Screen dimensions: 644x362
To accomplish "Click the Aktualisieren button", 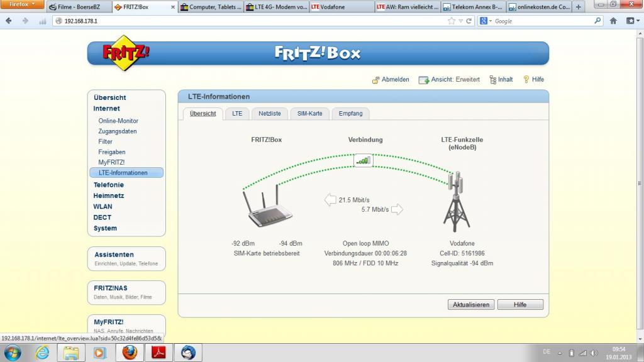I will [470, 305].
